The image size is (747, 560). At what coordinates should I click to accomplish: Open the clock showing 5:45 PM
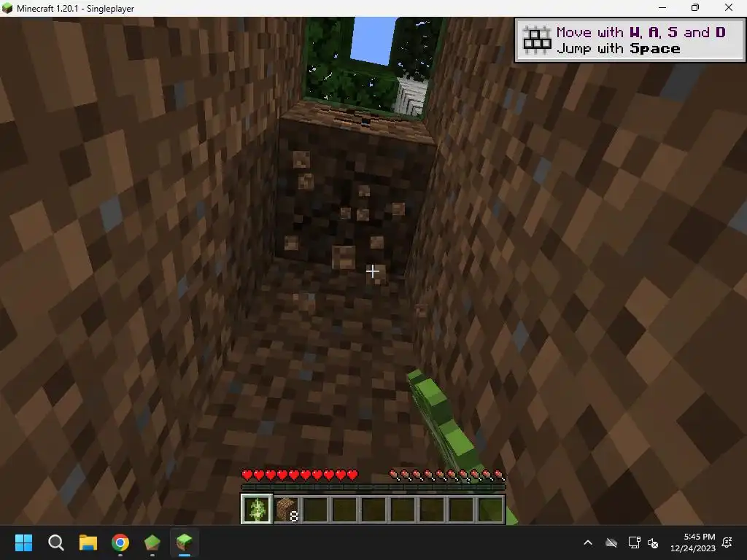pyautogui.click(x=693, y=542)
